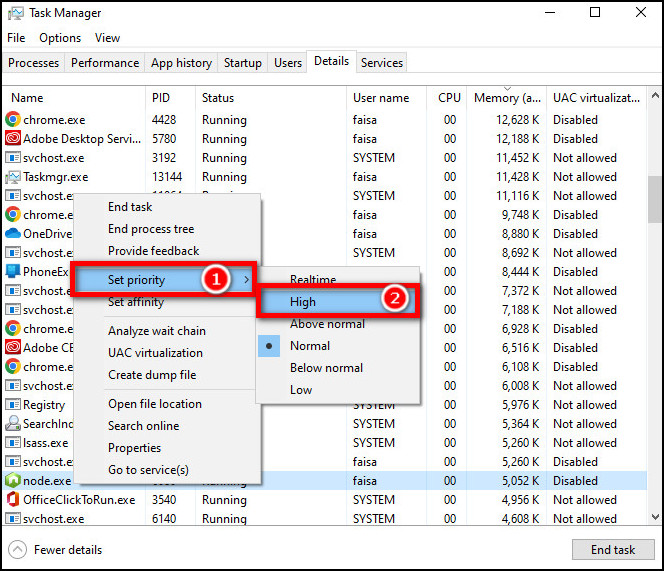Sort processes by Name column

click(74, 98)
